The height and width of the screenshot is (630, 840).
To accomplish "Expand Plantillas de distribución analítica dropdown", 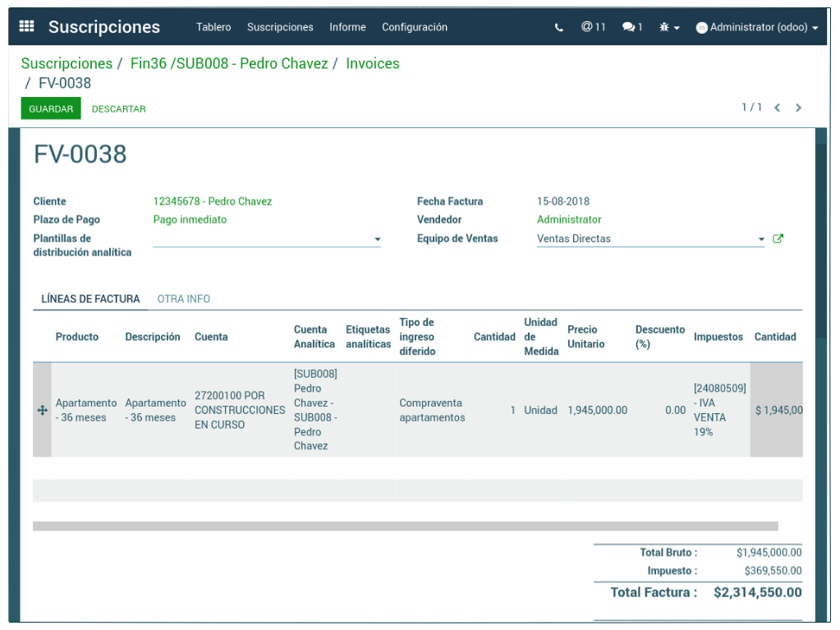I will (378, 239).
